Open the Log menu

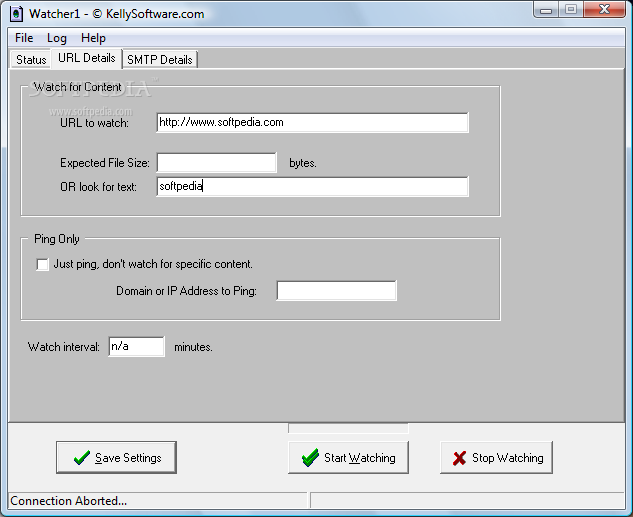(57, 38)
